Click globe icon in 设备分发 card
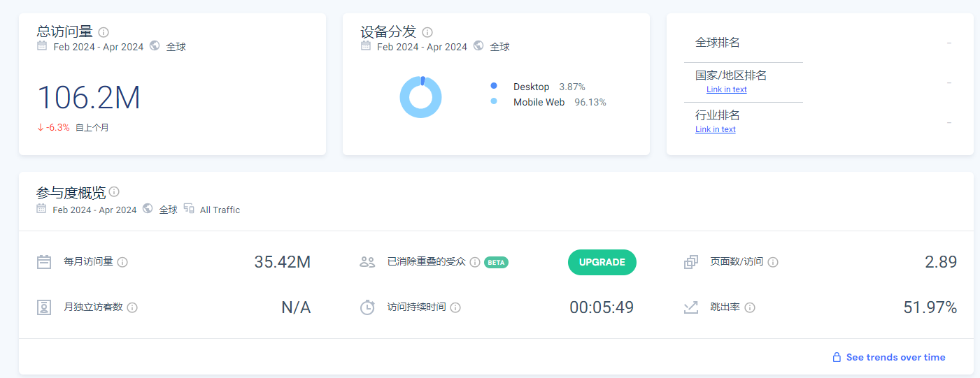 coord(478,46)
